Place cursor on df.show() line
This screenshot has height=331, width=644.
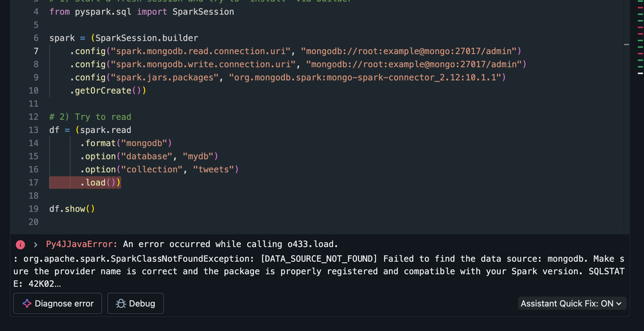point(72,209)
